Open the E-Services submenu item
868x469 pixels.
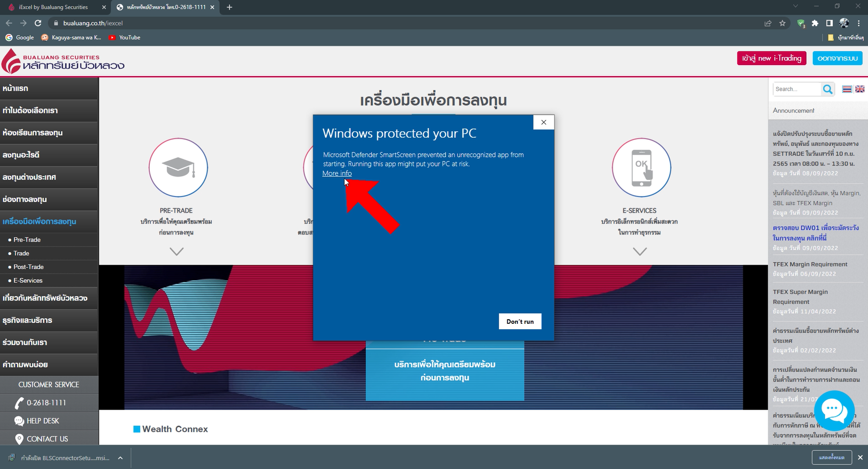(x=49, y=280)
